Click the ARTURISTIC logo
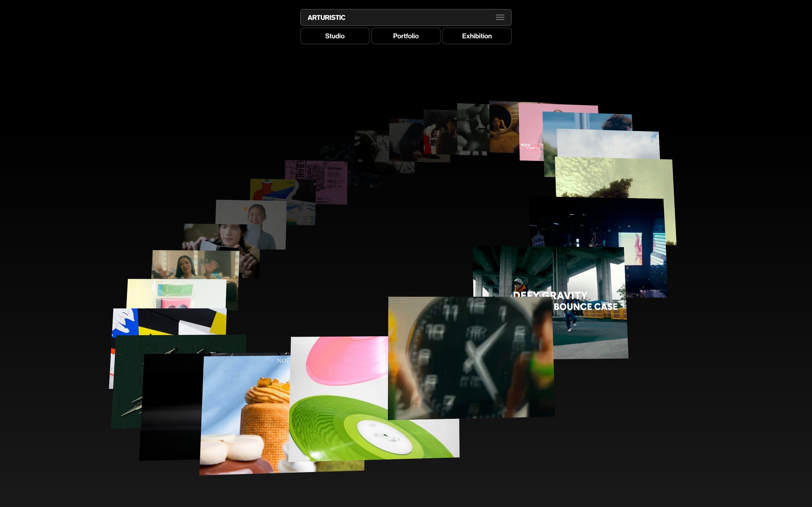Image resolution: width=812 pixels, height=507 pixels. (326, 17)
